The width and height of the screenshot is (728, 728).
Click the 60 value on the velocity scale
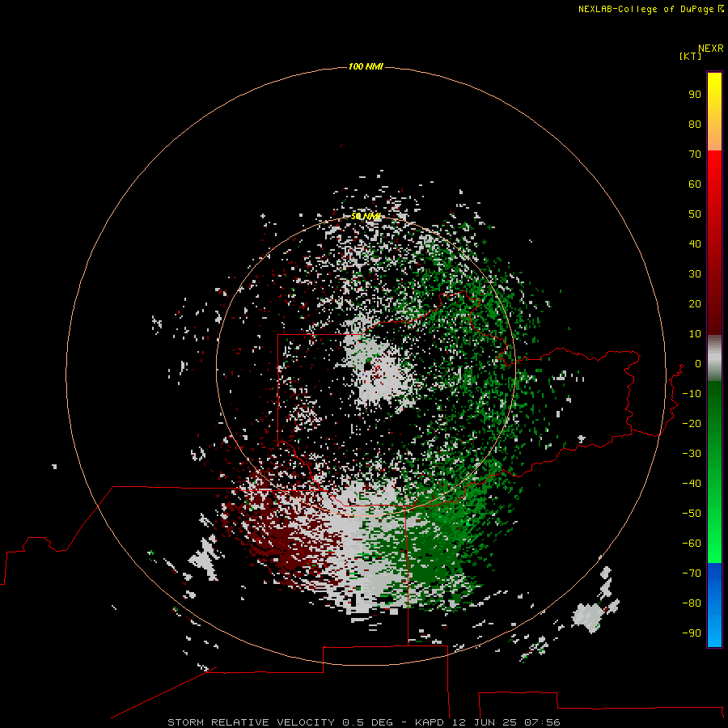695,184
